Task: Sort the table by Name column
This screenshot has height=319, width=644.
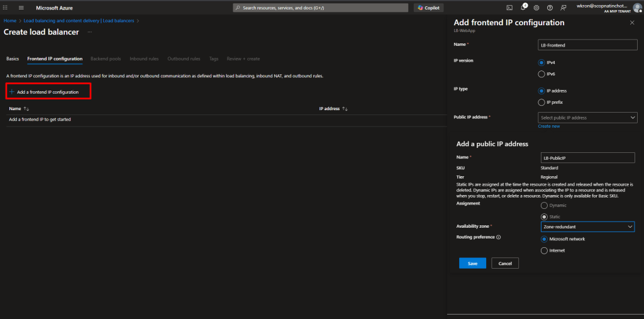Action: click(x=19, y=108)
